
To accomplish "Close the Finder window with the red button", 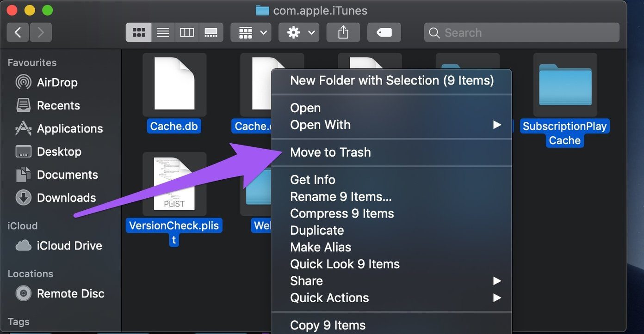I will (12, 10).
